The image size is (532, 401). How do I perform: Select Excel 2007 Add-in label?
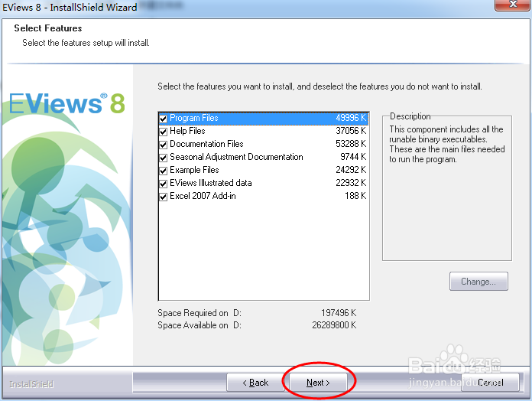point(203,196)
